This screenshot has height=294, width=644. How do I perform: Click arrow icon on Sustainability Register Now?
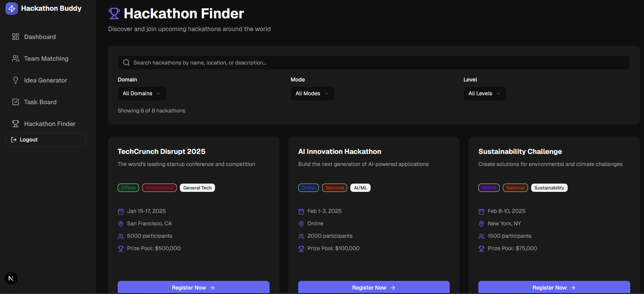(x=573, y=288)
